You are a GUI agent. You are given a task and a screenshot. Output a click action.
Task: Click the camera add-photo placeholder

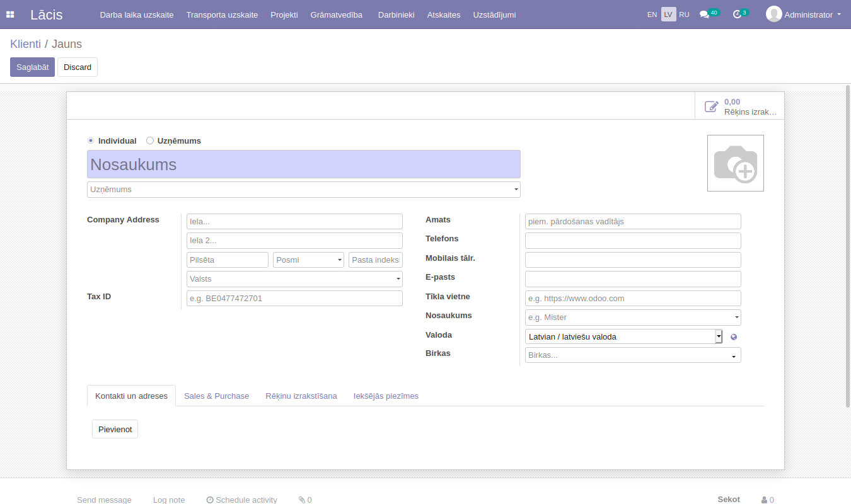click(x=735, y=163)
